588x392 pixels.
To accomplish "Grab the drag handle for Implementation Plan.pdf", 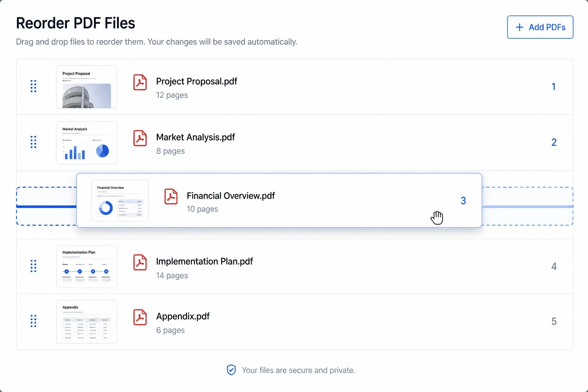I will pos(33,266).
